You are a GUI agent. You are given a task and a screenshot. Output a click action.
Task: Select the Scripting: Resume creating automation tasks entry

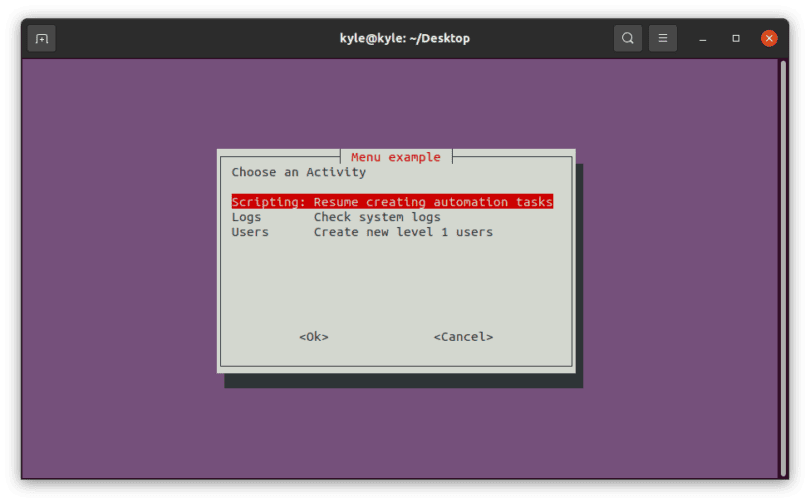(392, 201)
